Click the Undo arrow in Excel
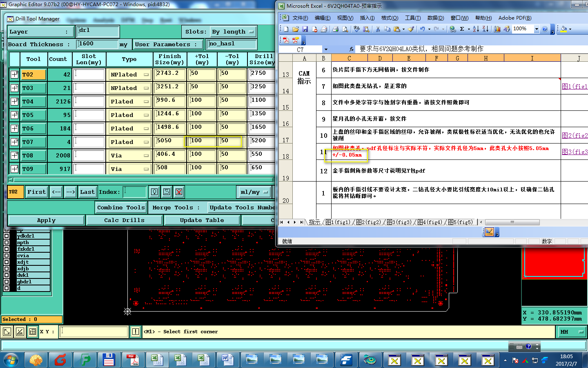Image resolution: width=588 pixels, height=368 pixels. (422, 29)
